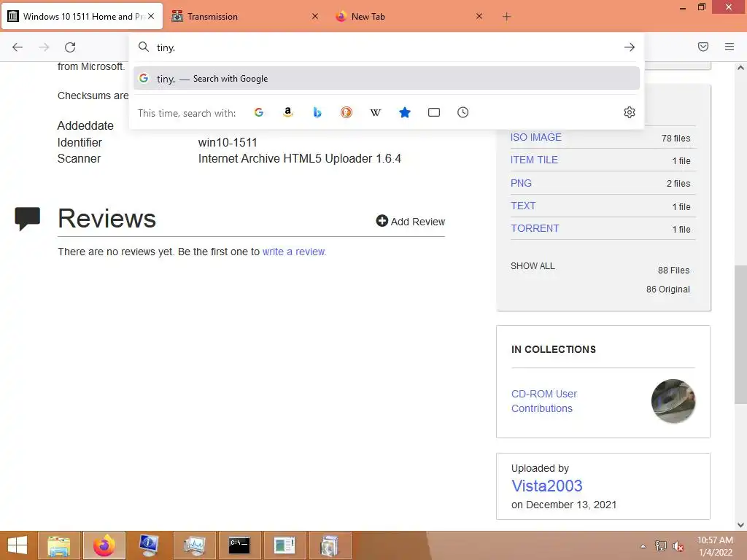747x560 pixels.
Task: Switch to the Transmission tab
Action: [245, 17]
